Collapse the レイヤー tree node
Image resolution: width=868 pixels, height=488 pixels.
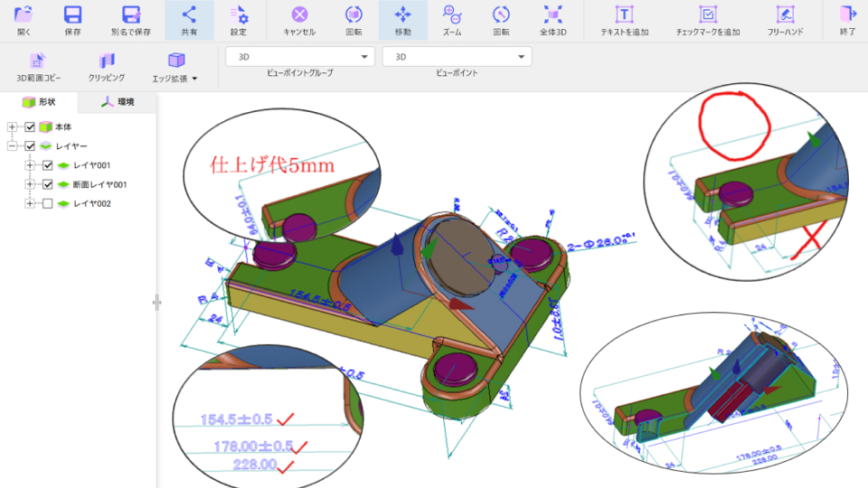pos(12,146)
